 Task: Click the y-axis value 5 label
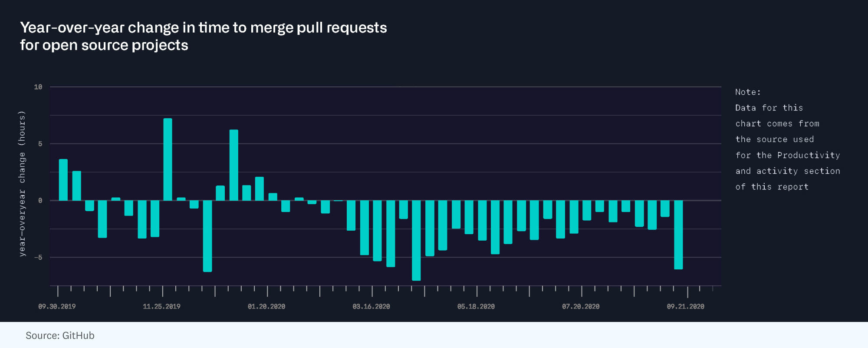tap(40, 144)
